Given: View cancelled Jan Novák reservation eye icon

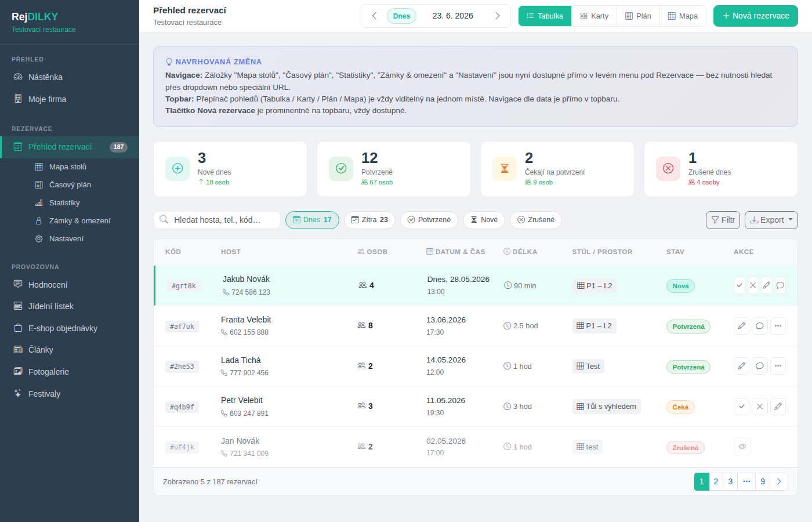Looking at the screenshot, I should [742, 447].
